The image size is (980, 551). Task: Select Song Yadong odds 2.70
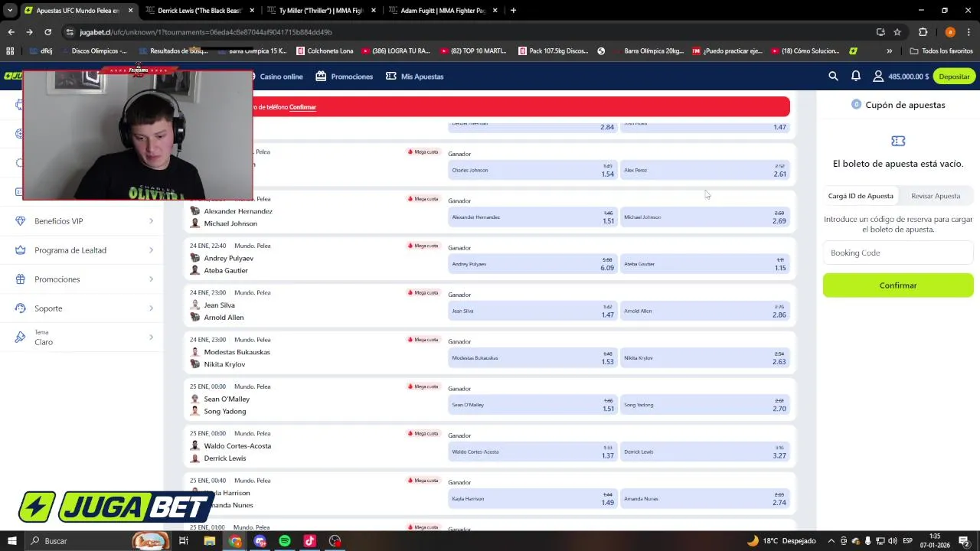704,405
